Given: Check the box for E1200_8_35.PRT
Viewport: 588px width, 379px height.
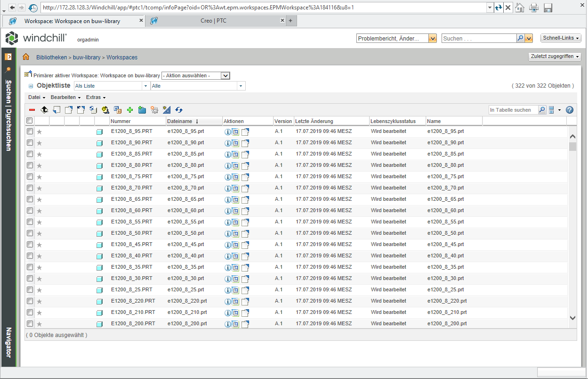Looking at the screenshot, I should click(x=30, y=267).
